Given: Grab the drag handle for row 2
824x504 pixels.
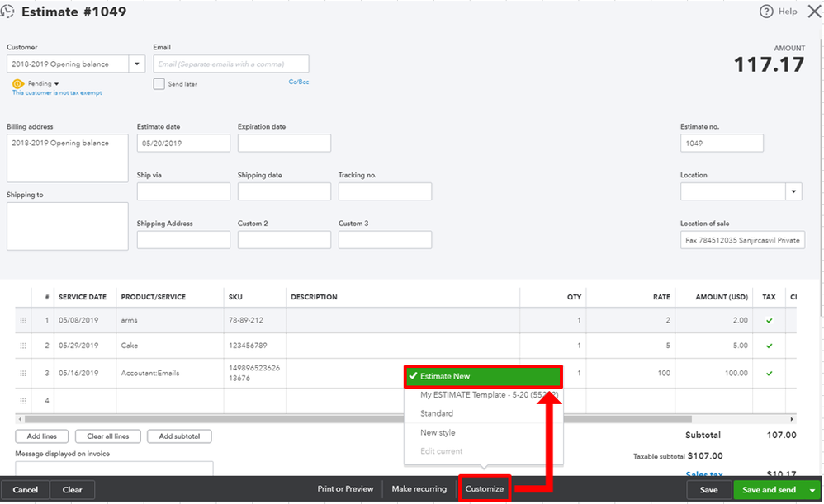Looking at the screenshot, I should [x=23, y=346].
